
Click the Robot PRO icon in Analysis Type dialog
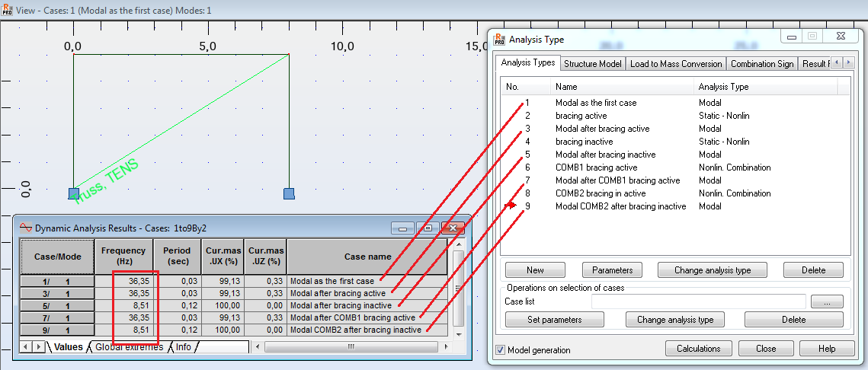[x=499, y=39]
